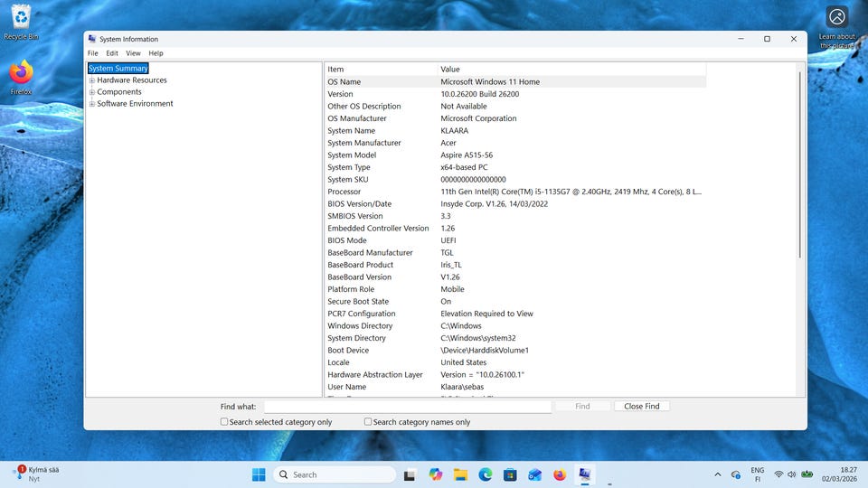Screen dimensions: 868x488
Task: Select Hardware Resources label in tree
Action: click(x=132, y=80)
